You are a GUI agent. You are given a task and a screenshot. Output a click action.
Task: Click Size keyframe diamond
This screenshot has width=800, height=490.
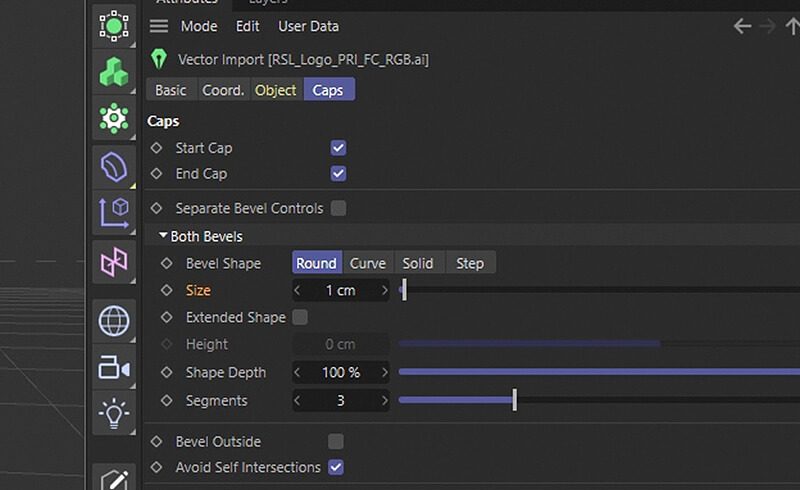pos(167,290)
